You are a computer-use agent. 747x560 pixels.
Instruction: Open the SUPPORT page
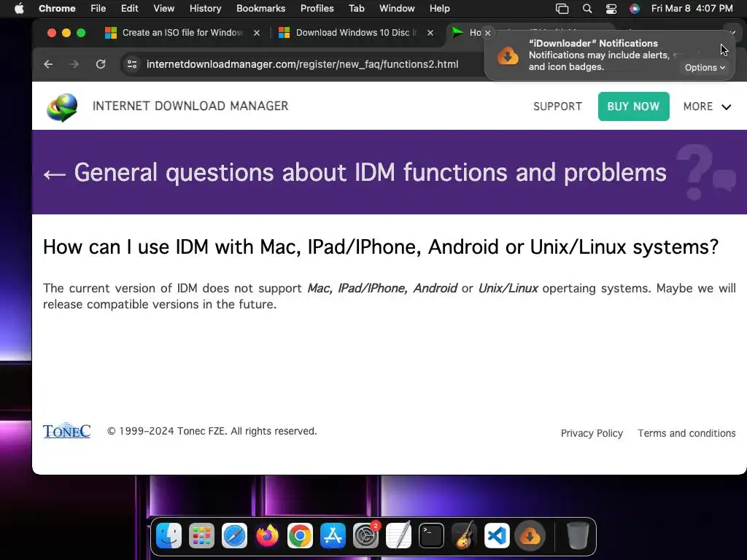tap(557, 106)
